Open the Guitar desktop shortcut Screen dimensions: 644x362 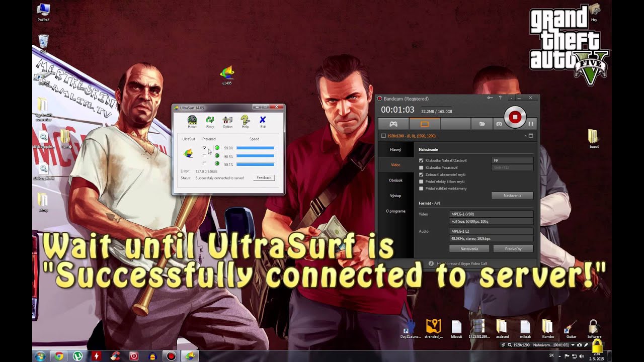571,328
